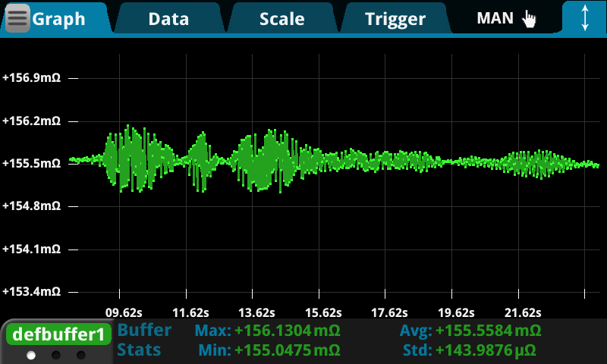Click the 13.62s time axis label
The height and width of the screenshot is (364, 607).
click(x=256, y=312)
